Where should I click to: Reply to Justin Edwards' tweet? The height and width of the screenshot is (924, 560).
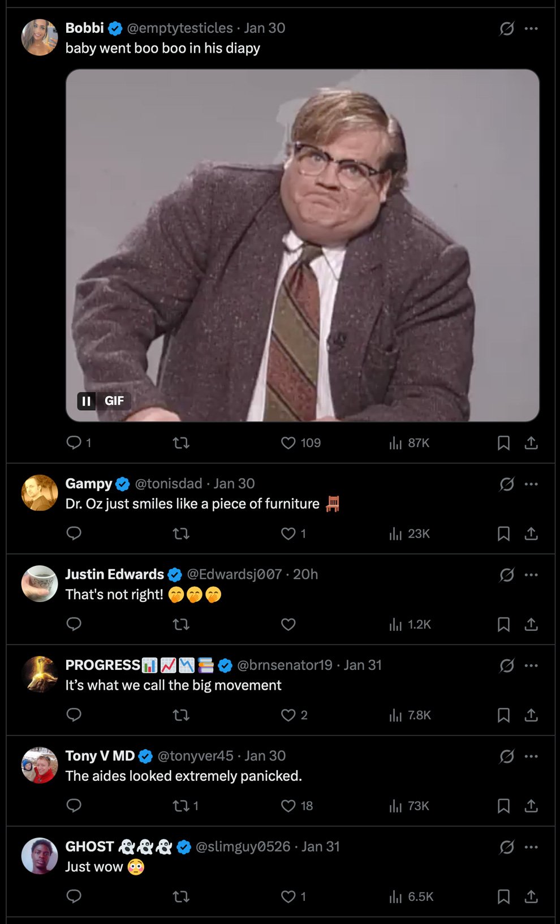point(74,624)
